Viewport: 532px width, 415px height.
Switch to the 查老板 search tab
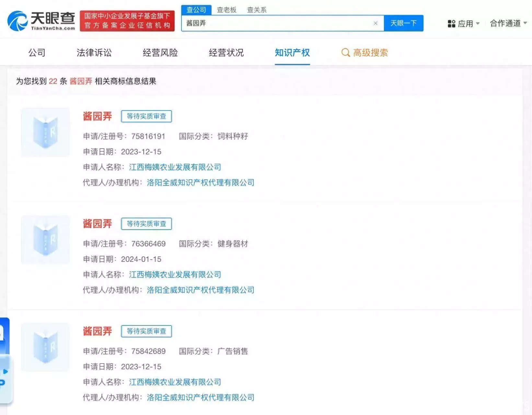pos(226,10)
